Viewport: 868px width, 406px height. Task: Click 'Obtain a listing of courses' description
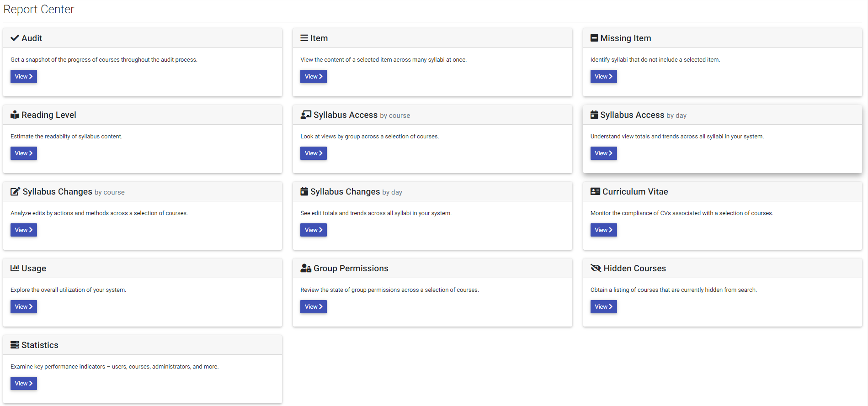coord(673,290)
